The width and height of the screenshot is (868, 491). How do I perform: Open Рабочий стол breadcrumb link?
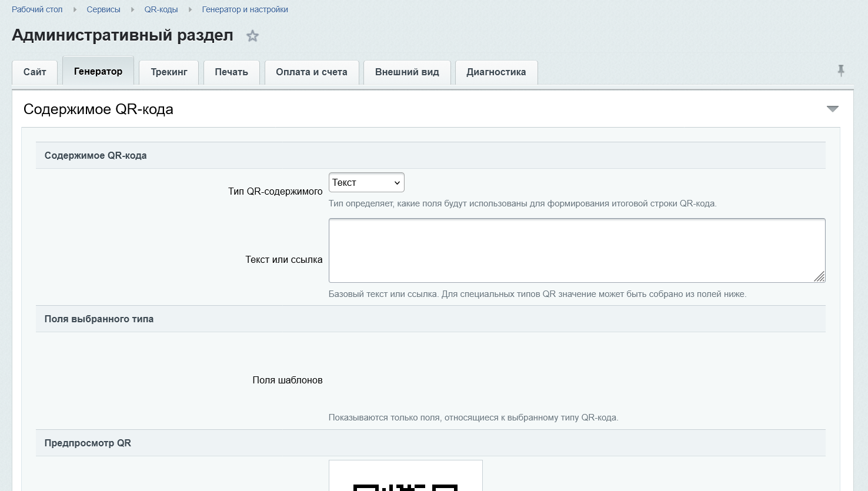(x=37, y=9)
